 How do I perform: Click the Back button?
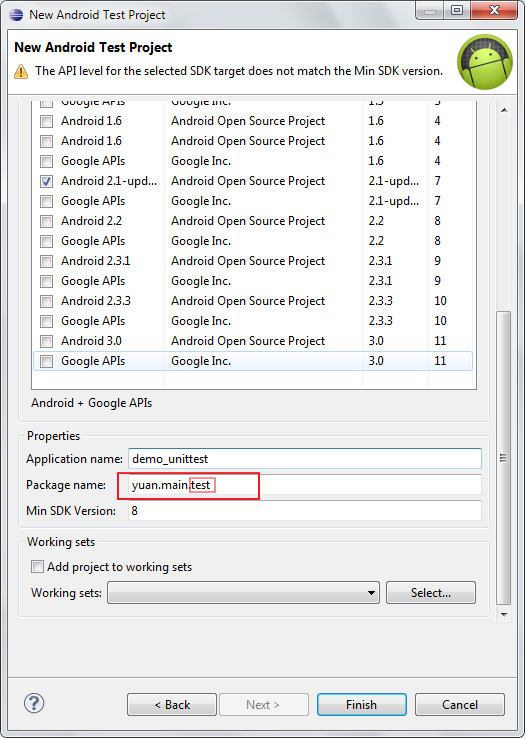(172, 705)
